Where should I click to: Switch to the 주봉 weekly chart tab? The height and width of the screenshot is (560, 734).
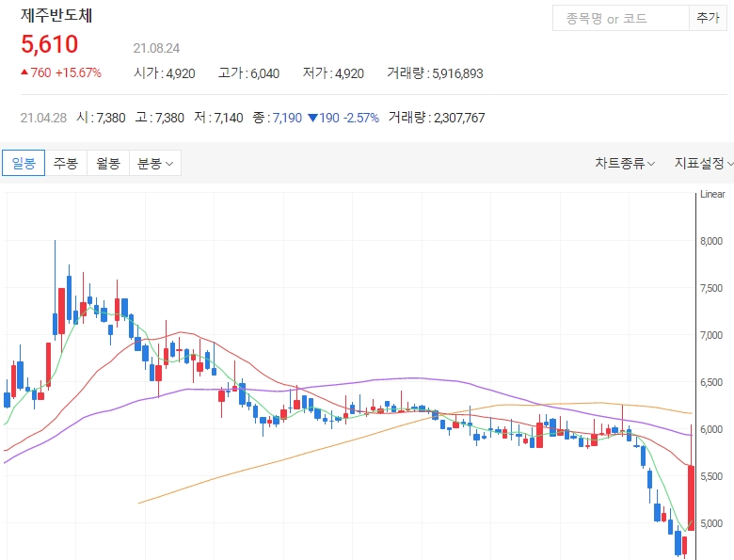[66, 163]
